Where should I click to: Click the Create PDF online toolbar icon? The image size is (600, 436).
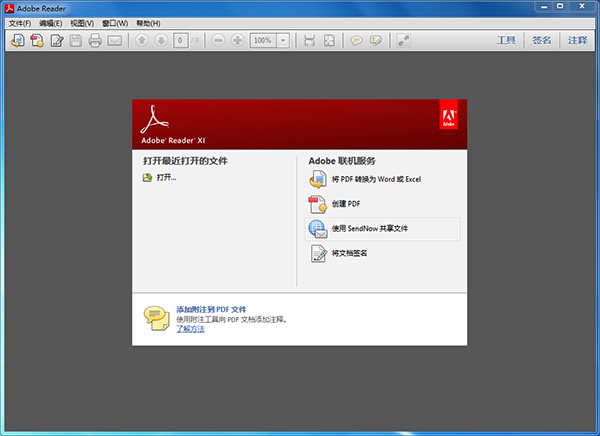coord(36,41)
